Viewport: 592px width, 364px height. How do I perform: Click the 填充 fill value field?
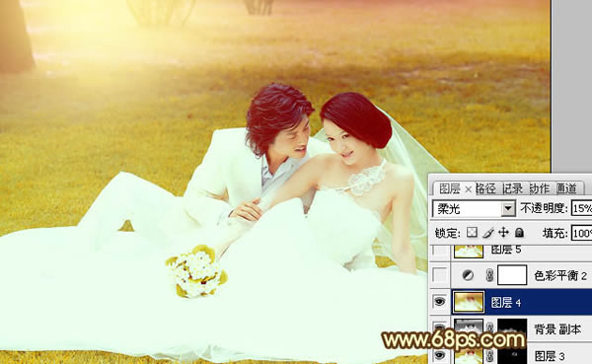[x=581, y=233]
